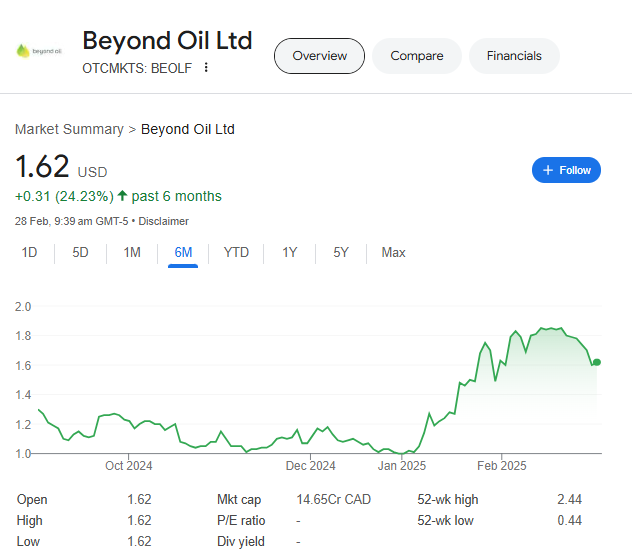Image resolution: width=632 pixels, height=560 pixels.
Task: Select the 5Y time range
Action: (x=341, y=252)
